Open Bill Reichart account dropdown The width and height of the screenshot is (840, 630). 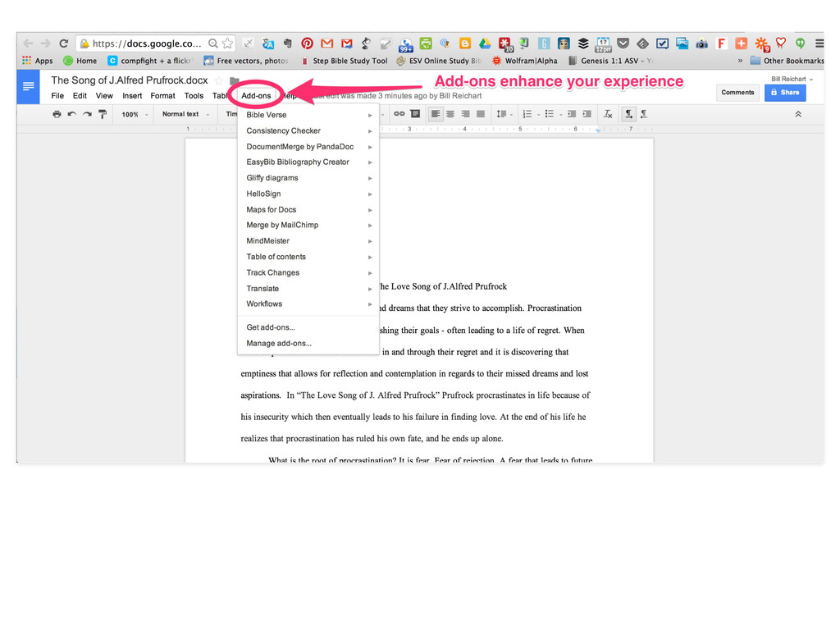click(792, 79)
